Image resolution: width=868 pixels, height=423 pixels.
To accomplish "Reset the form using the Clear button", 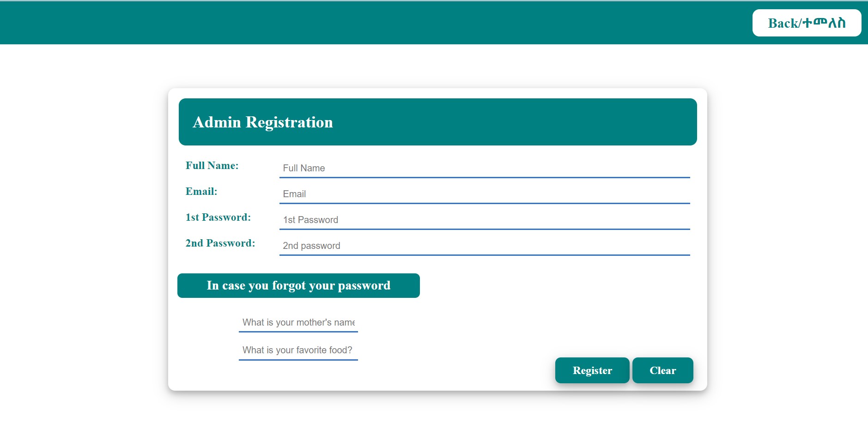I will (663, 370).
